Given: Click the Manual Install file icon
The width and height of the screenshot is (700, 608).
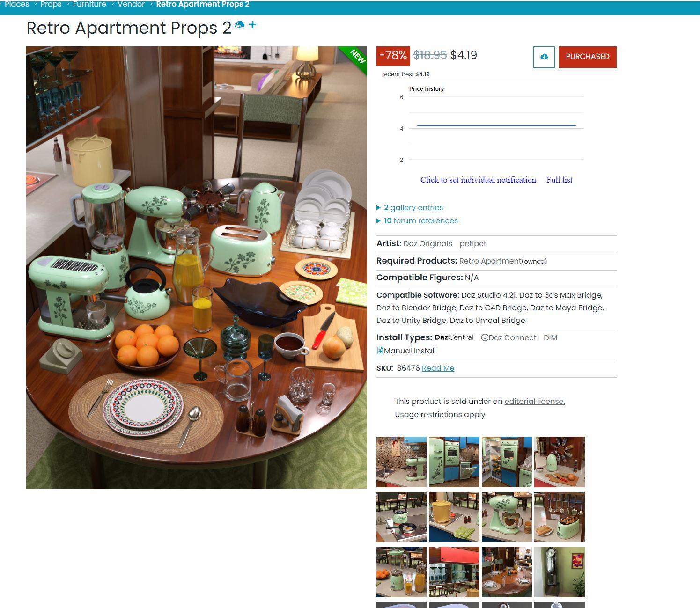Looking at the screenshot, I should click(380, 351).
